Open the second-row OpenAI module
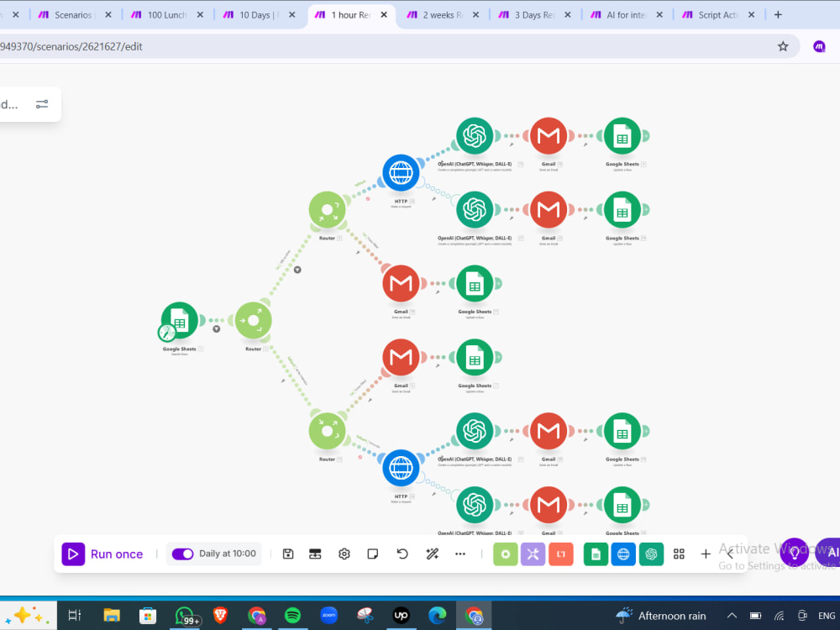The image size is (840, 630). click(x=475, y=210)
